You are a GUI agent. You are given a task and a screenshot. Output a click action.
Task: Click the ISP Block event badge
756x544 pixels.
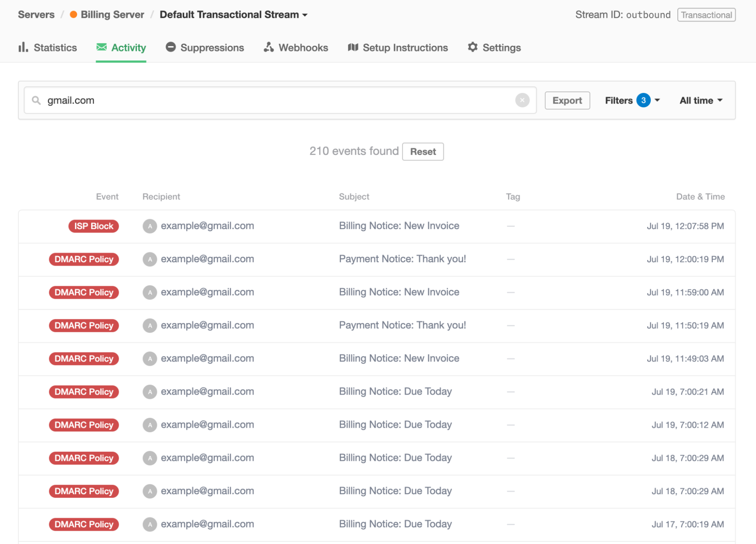pos(94,225)
